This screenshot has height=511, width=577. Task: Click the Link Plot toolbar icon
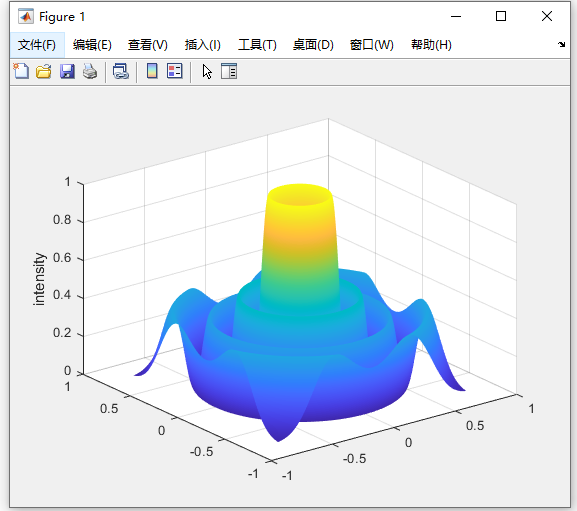[x=121, y=71]
